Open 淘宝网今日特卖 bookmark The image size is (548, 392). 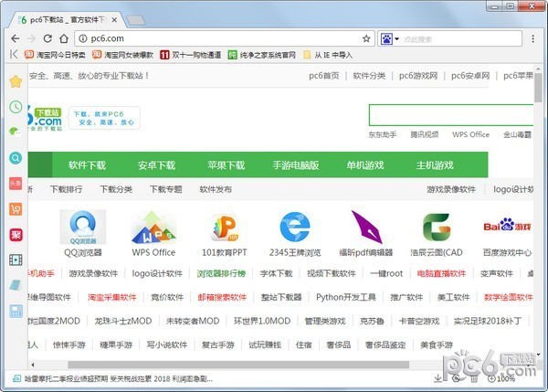click(x=55, y=55)
